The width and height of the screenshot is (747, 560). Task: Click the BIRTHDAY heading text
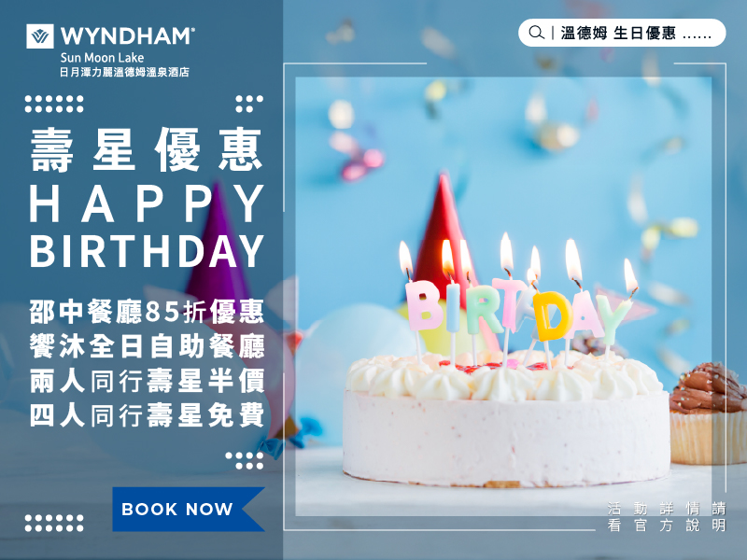click(x=147, y=251)
